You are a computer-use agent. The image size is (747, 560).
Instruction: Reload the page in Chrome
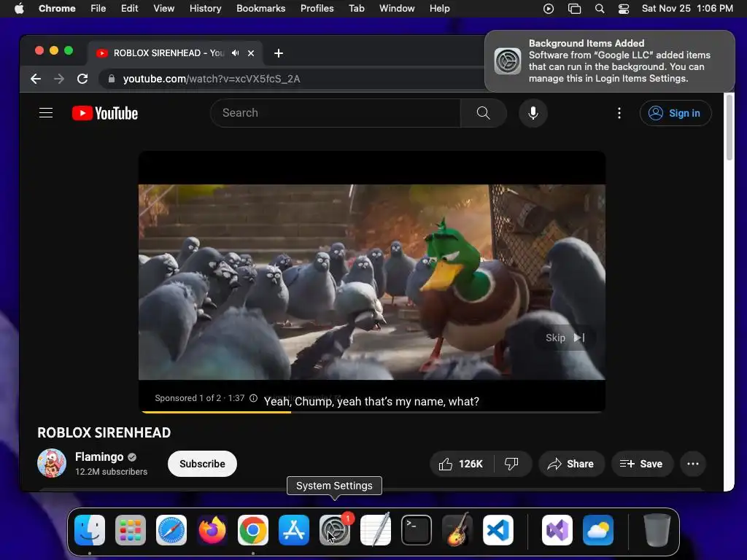coord(82,79)
